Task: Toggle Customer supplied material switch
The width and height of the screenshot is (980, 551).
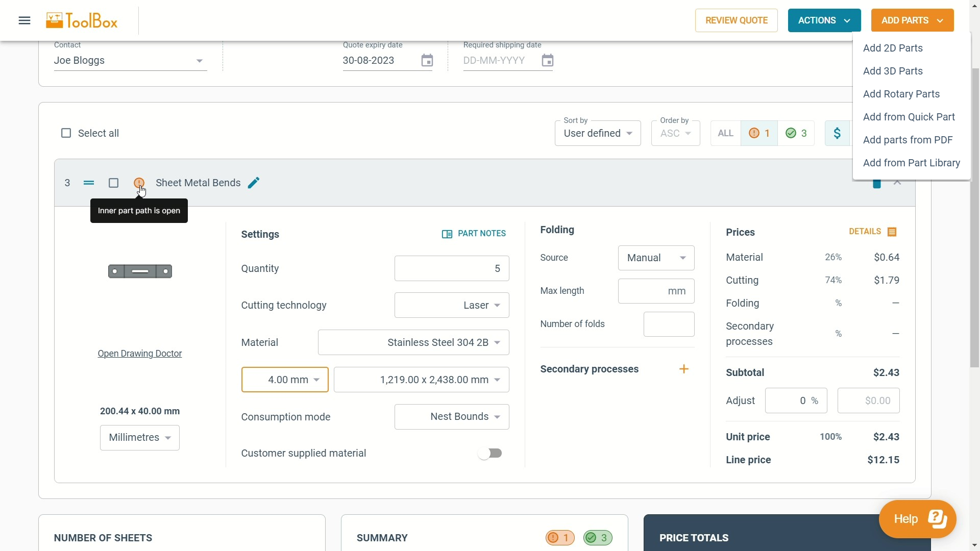Action: pos(490,453)
